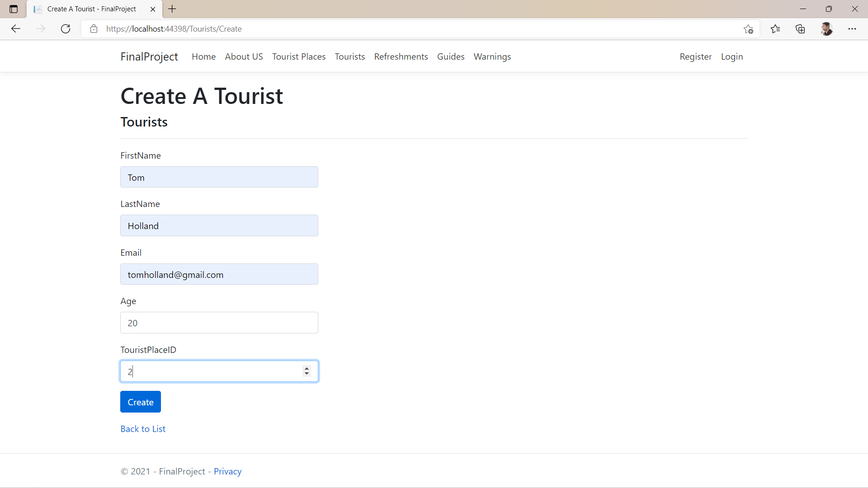Click the Create button

(x=140, y=402)
